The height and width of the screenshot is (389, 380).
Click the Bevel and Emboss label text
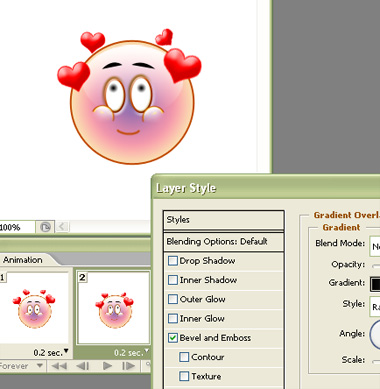tap(215, 338)
